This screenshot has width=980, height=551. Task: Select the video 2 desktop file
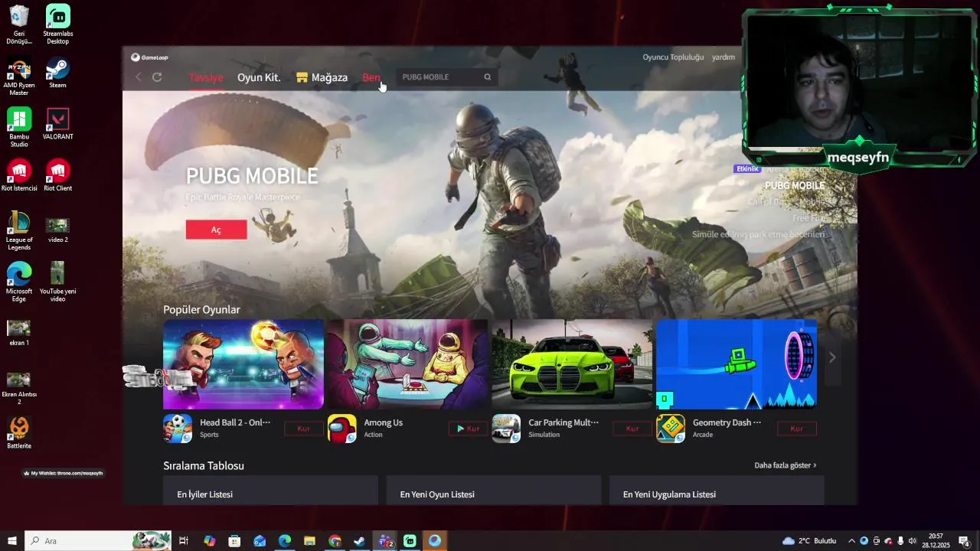coord(58,230)
